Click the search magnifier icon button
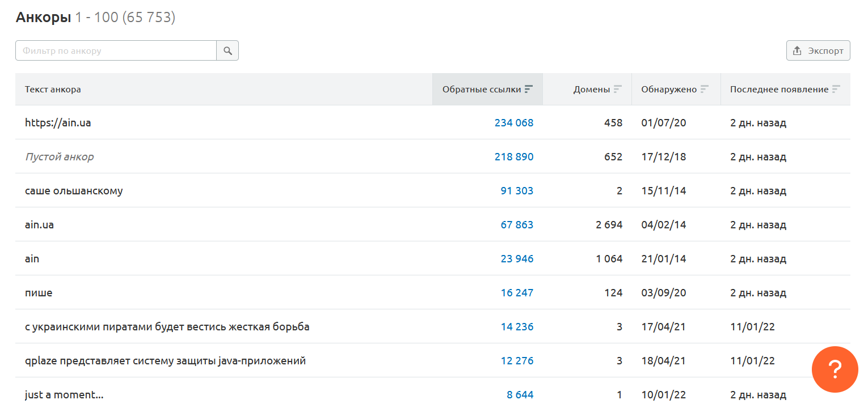This screenshot has height=404, width=868. click(x=227, y=50)
